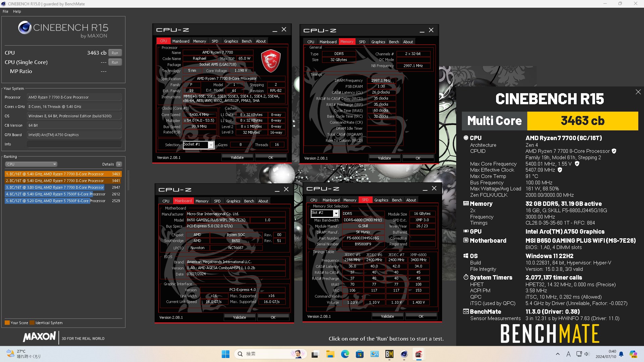The height and width of the screenshot is (362, 644).
Task: Open the Control Panel taskbar icon
Action: click(x=374, y=354)
